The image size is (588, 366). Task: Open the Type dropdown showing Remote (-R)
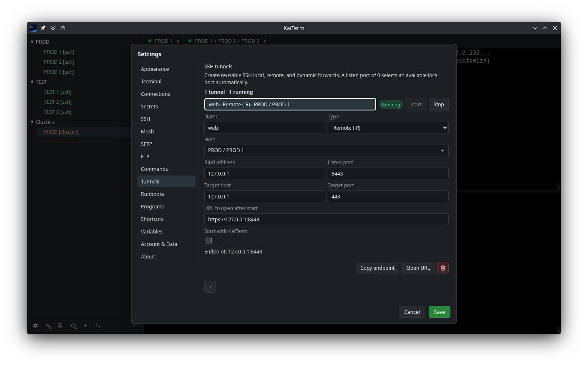(x=388, y=128)
